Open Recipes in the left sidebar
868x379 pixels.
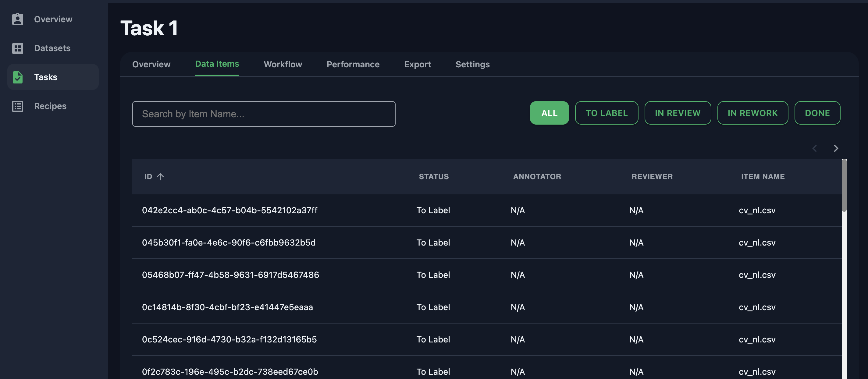coord(53,106)
